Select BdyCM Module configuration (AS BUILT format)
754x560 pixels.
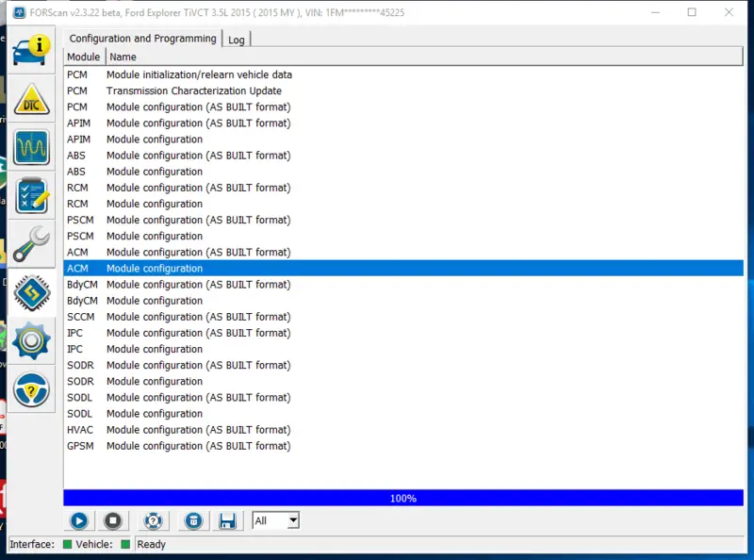(403, 285)
